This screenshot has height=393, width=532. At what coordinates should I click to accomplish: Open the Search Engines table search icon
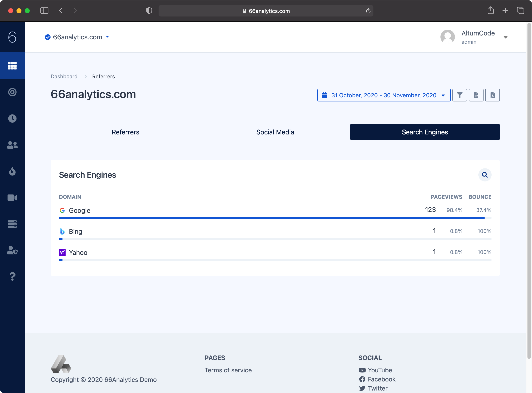pyautogui.click(x=485, y=175)
